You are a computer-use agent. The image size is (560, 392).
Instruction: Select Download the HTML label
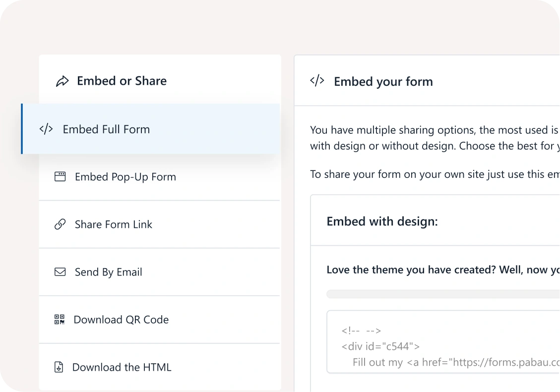pyautogui.click(x=122, y=367)
